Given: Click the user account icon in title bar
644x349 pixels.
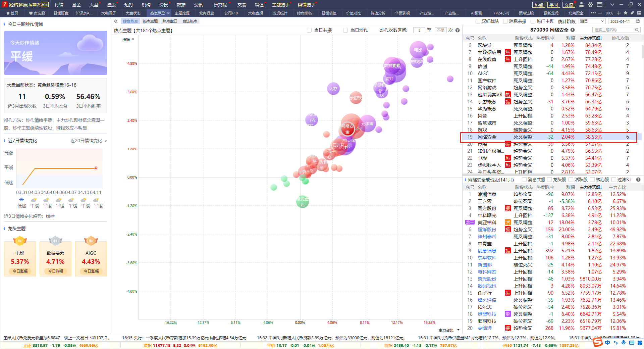Looking at the screenshot, I should pyautogui.click(x=582, y=4).
